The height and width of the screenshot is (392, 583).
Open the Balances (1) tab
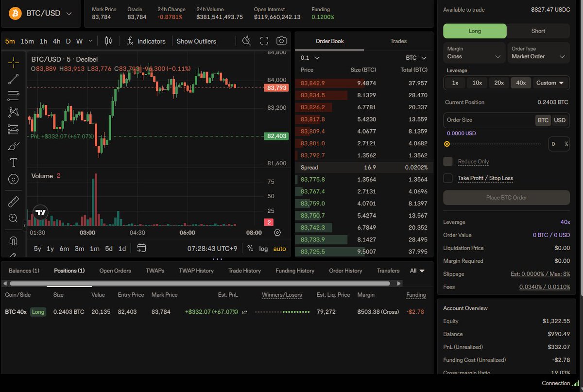coord(24,271)
